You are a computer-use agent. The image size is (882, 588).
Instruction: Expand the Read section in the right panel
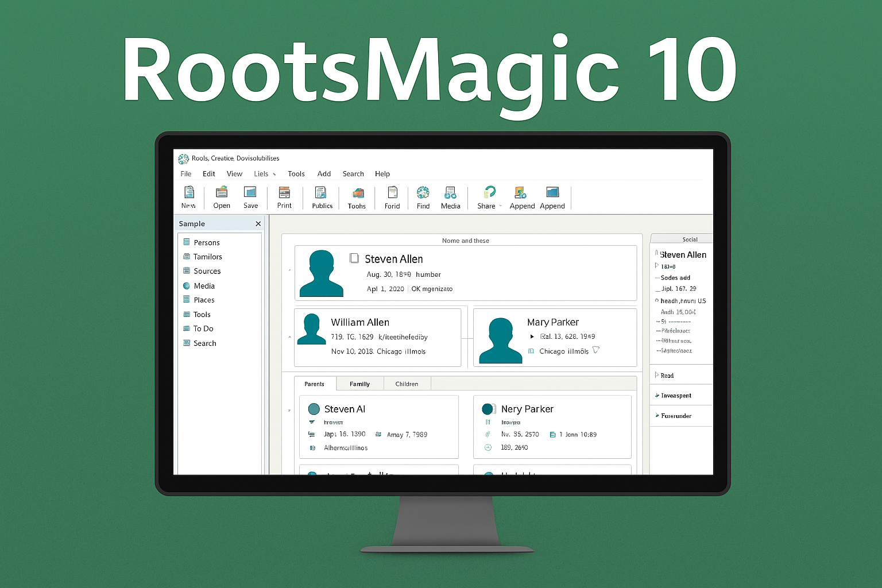point(666,375)
